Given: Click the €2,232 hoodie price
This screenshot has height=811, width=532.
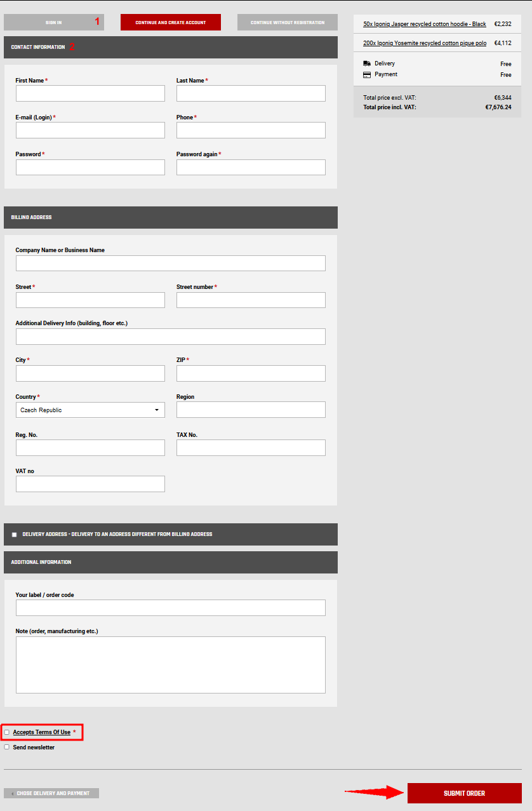Looking at the screenshot, I should [x=503, y=24].
